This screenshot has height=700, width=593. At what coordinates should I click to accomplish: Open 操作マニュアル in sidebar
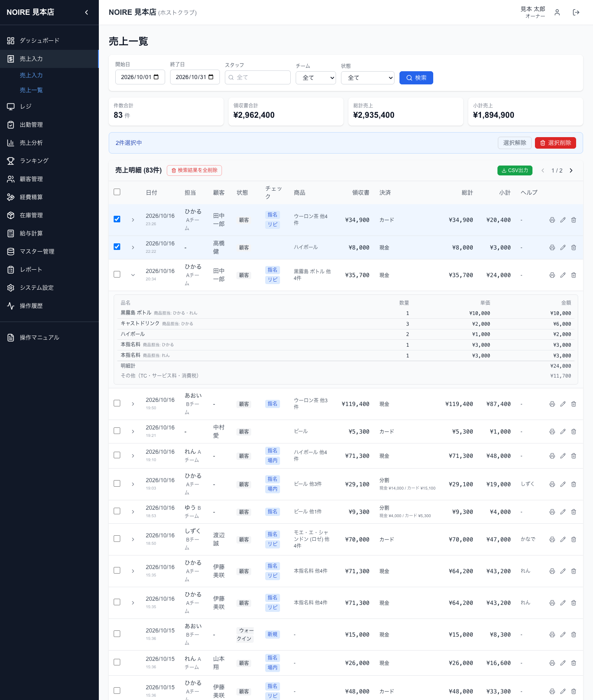point(49,338)
